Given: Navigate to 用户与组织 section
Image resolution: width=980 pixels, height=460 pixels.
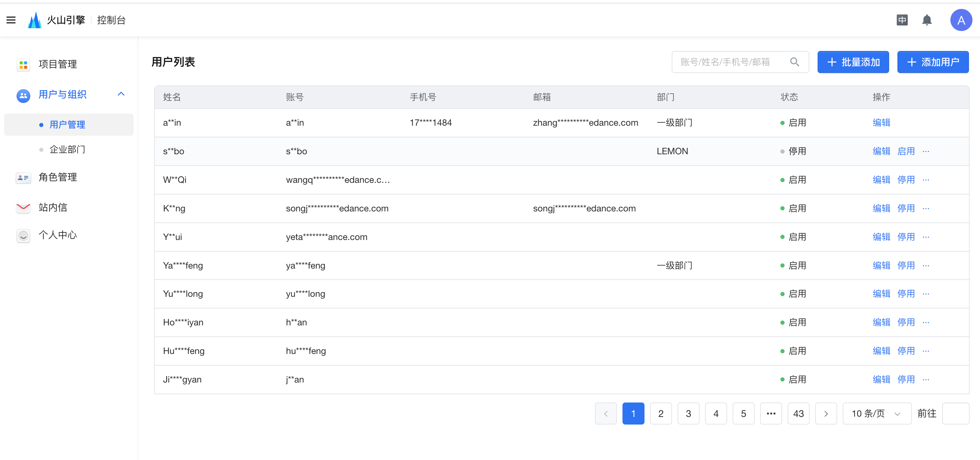Looking at the screenshot, I should tap(63, 95).
